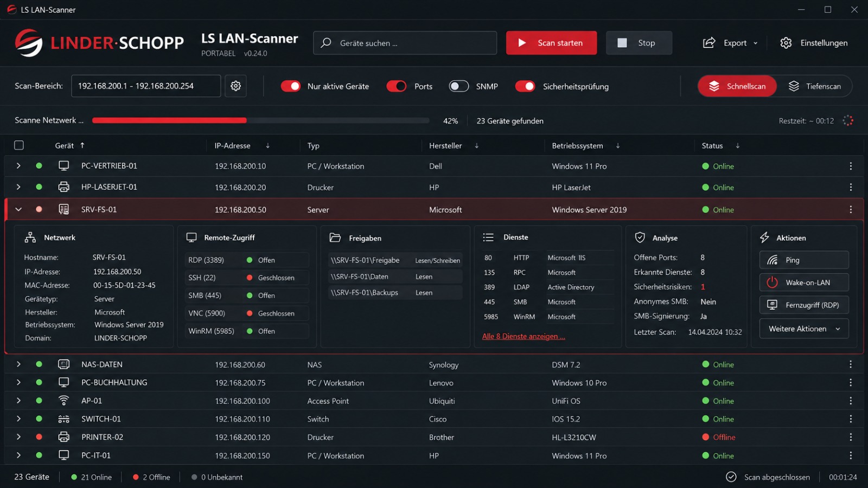Click the PRINTER-02 printer icon
This screenshot has height=488, width=868.
[x=63, y=437]
